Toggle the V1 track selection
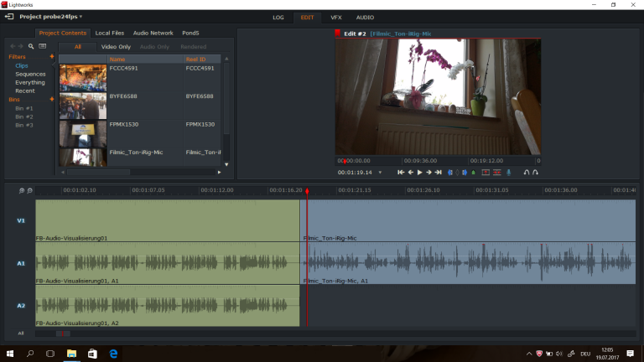The image size is (644, 362). click(x=21, y=221)
